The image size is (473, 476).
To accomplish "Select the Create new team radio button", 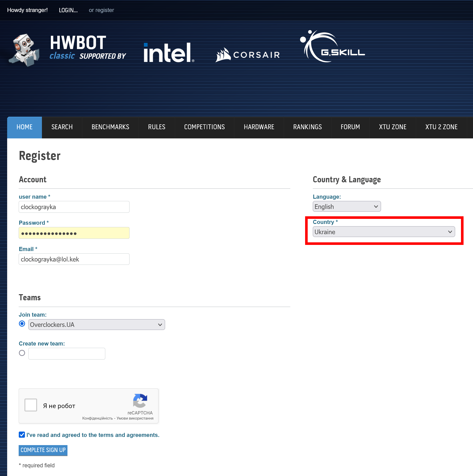I will [x=22, y=353].
